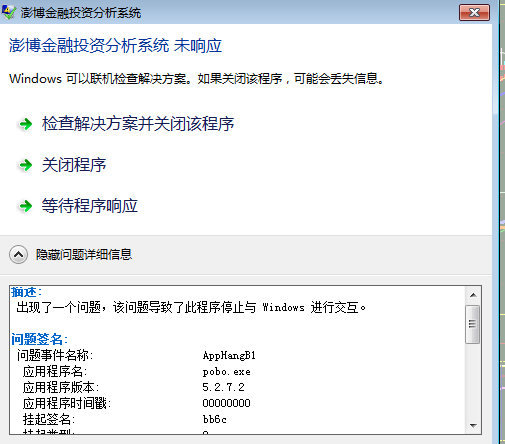Image resolution: width=505 pixels, height=444 pixels.
Task: Choose 等待程序响应
Action: (x=90, y=206)
